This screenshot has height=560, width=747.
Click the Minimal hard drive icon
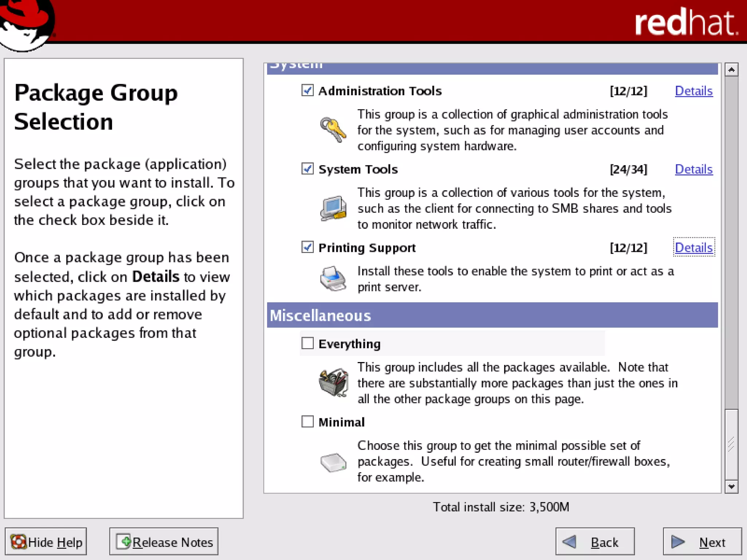pos(333,462)
